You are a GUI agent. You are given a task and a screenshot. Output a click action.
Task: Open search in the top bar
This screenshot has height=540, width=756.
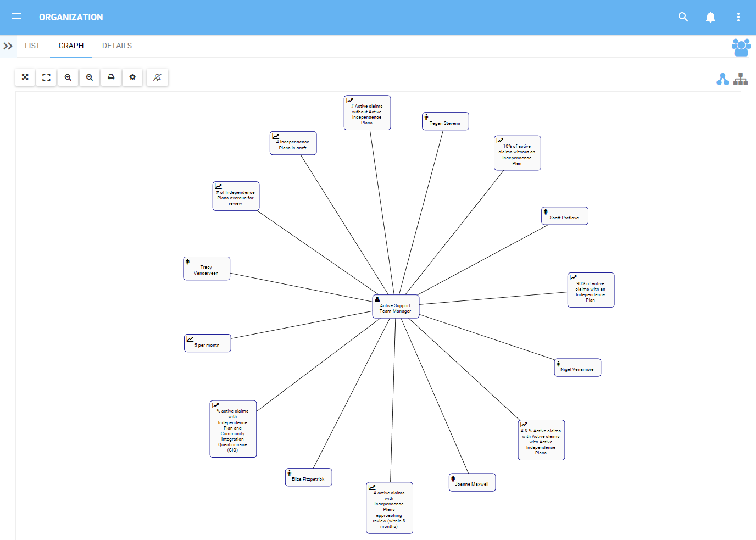coord(683,17)
